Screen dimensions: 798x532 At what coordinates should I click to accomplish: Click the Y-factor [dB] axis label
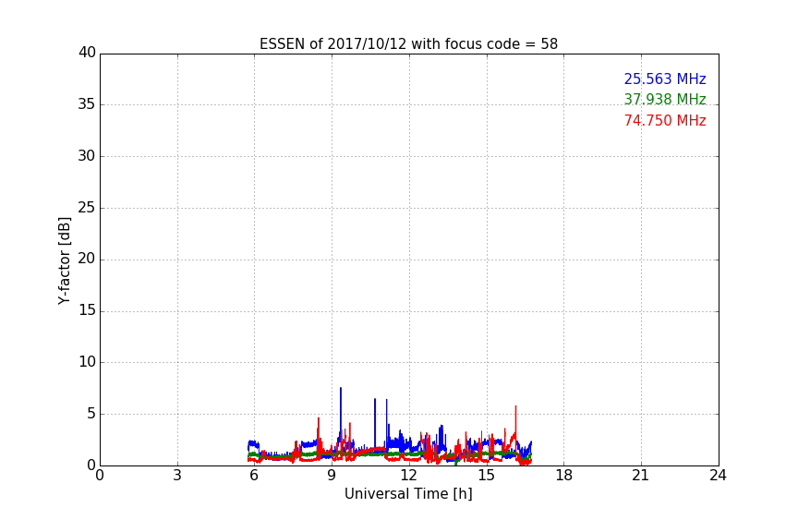64,261
